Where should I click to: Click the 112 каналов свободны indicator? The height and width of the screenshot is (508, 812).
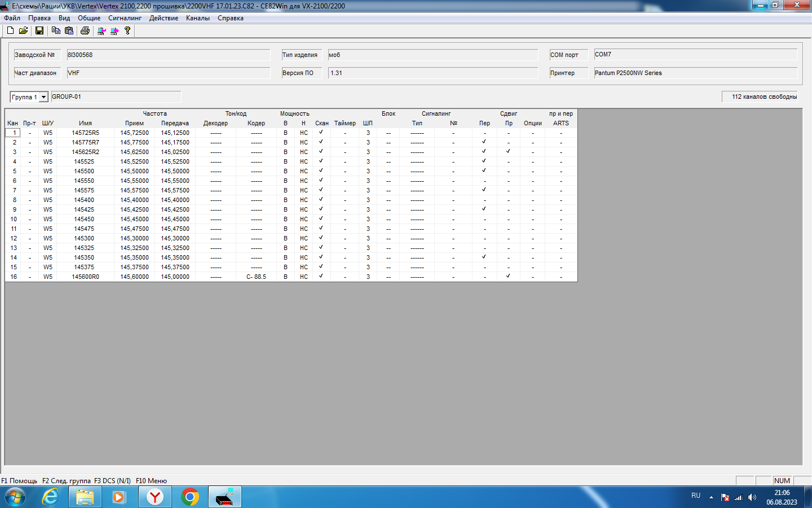click(760, 97)
